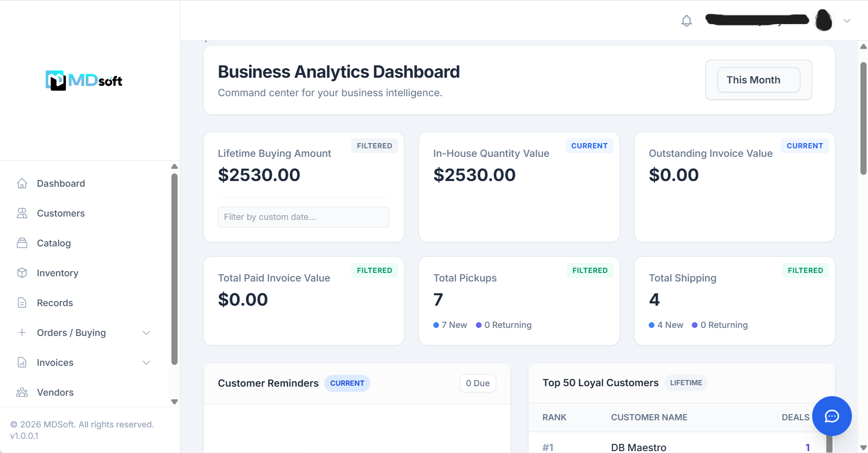The image size is (868, 453).
Task: Click the sidebar scroll down arrow
Action: click(x=174, y=402)
